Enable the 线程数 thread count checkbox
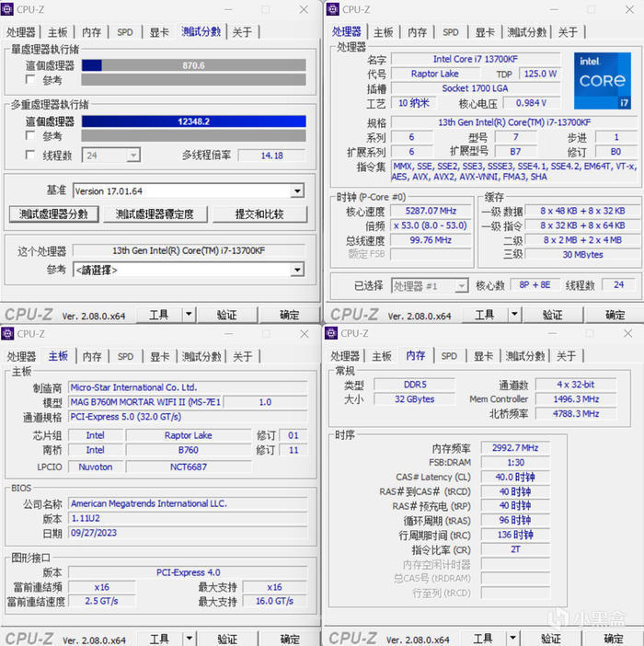 pyautogui.click(x=29, y=155)
